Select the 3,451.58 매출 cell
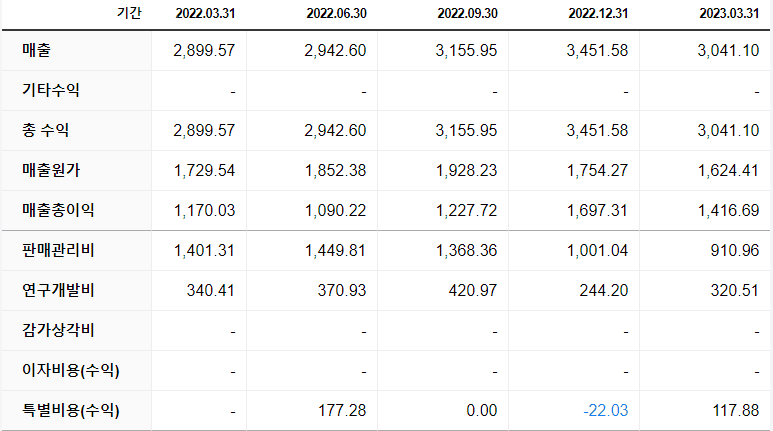773x431 pixels. click(x=596, y=50)
